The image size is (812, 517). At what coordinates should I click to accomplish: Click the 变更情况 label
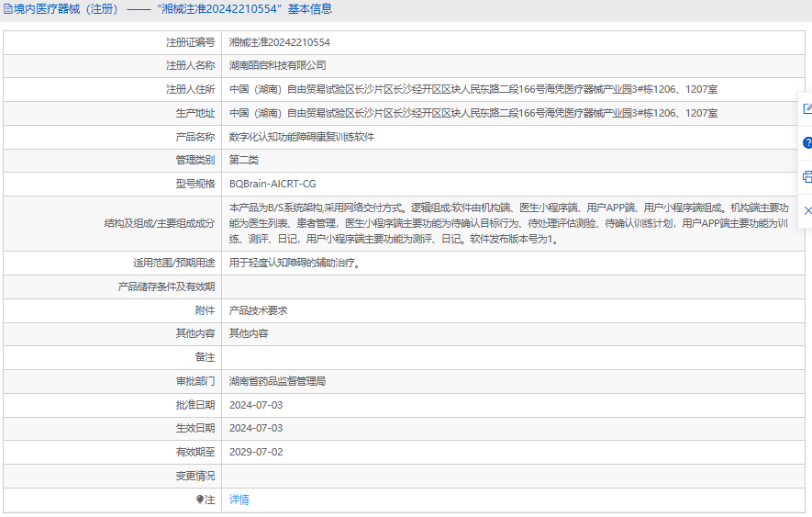195,476
